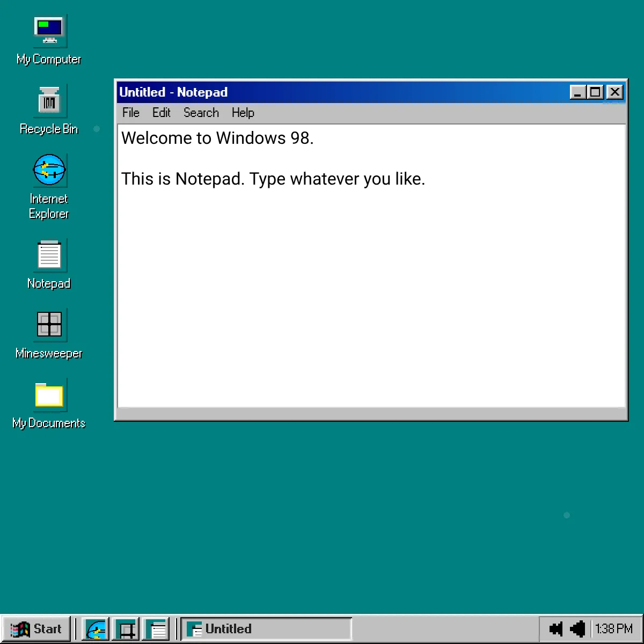Click inside the Notepad text area
The width and height of the screenshot is (644, 644).
point(371,266)
